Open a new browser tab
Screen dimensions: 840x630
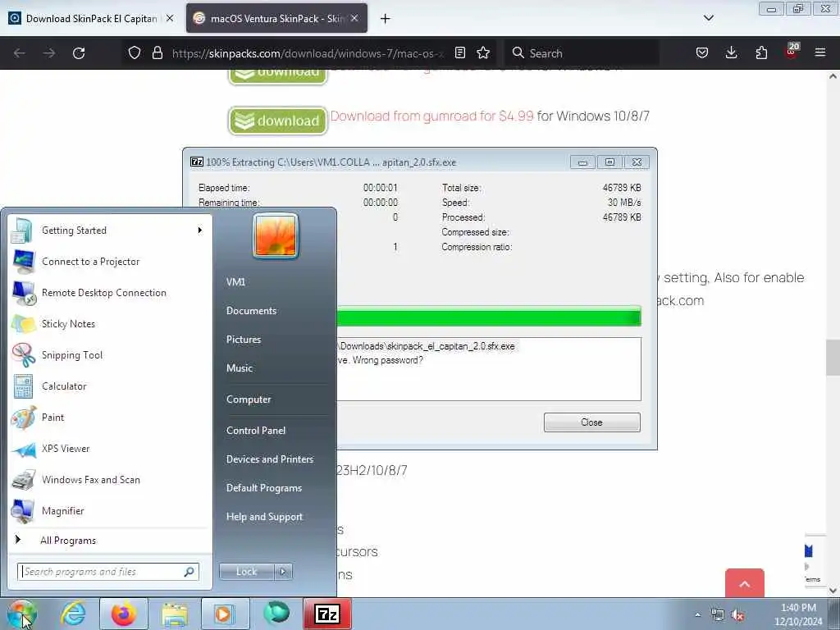coord(386,19)
